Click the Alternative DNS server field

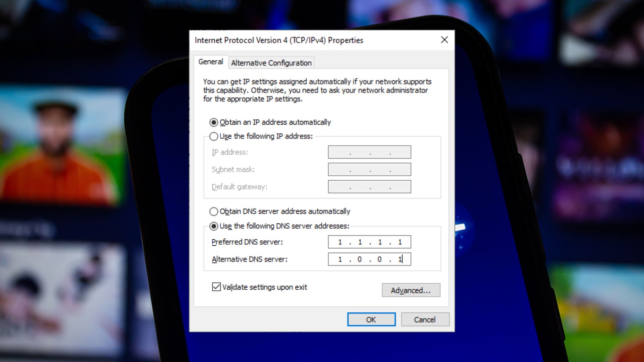point(369,259)
